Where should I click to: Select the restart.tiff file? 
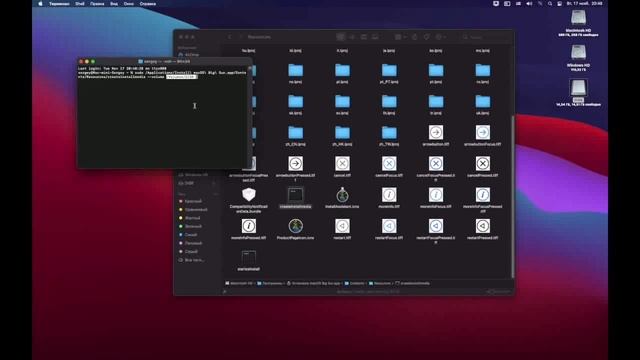(342, 229)
